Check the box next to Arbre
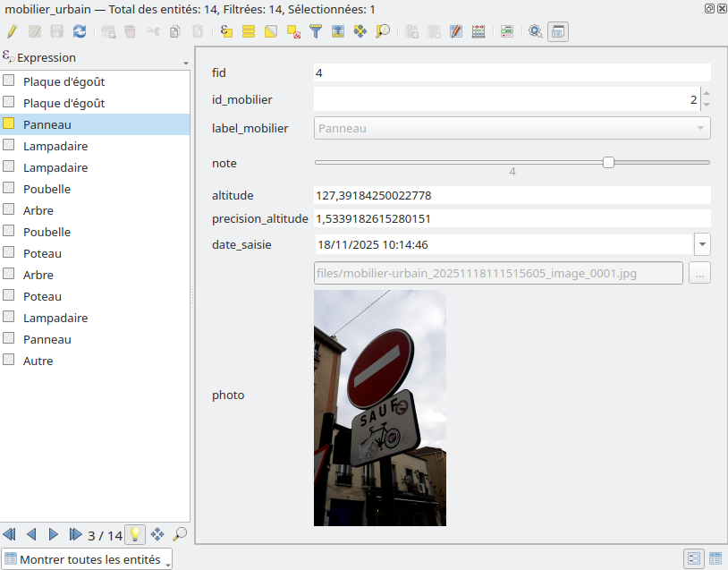Image resolution: width=728 pixels, height=570 pixels. point(9,210)
